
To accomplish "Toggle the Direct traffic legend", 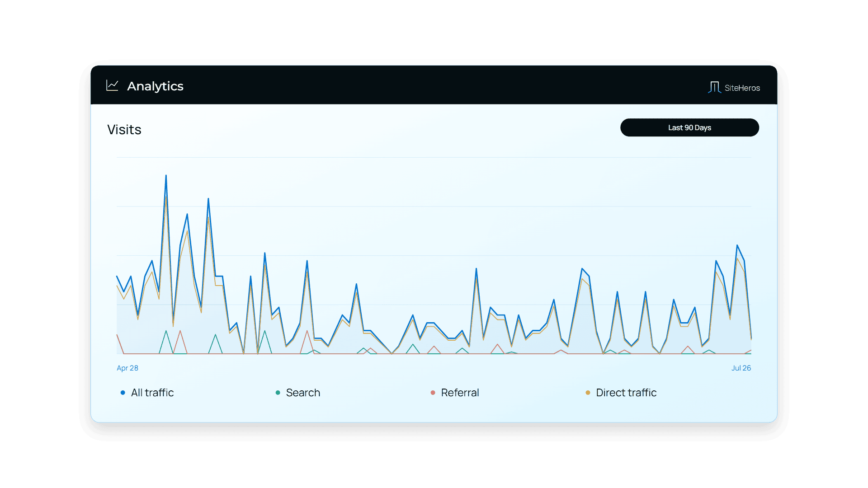I will [x=621, y=393].
